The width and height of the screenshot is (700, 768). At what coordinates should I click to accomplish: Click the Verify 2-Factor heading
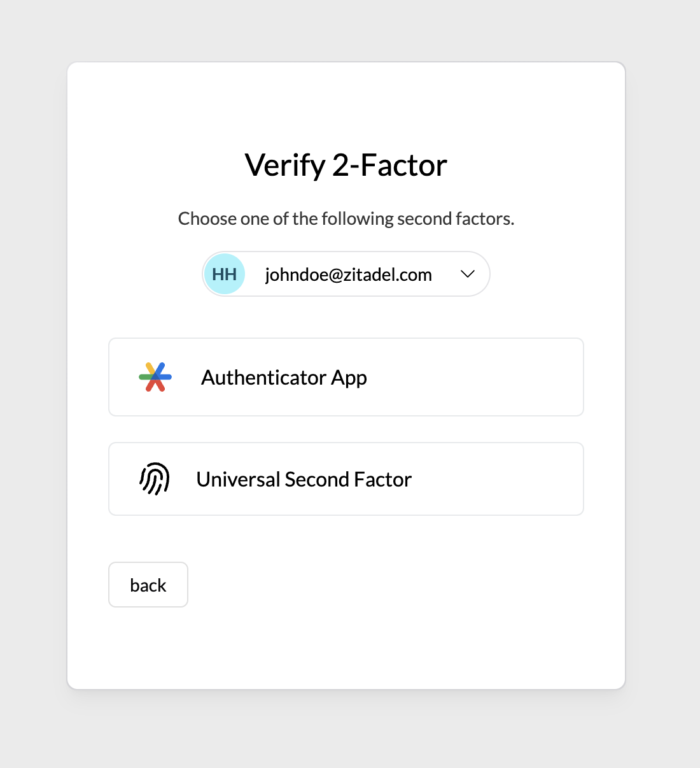point(346,166)
